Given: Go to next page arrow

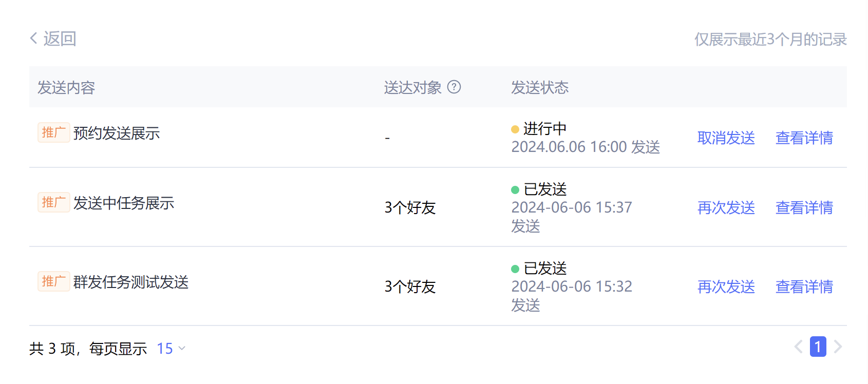Looking at the screenshot, I should pos(838,347).
